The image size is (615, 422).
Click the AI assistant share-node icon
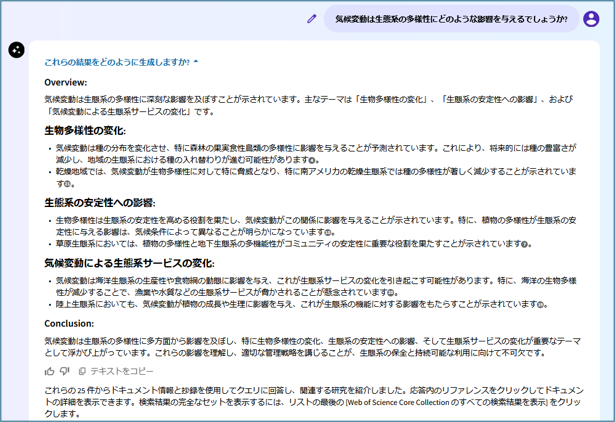[x=17, y=50]
